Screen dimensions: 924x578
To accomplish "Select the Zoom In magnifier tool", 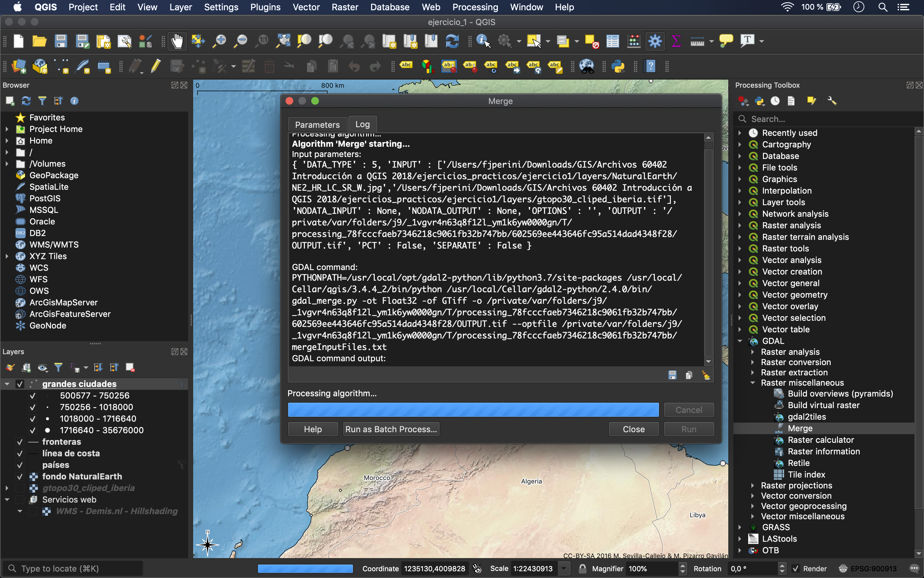I will click(219, 41).
